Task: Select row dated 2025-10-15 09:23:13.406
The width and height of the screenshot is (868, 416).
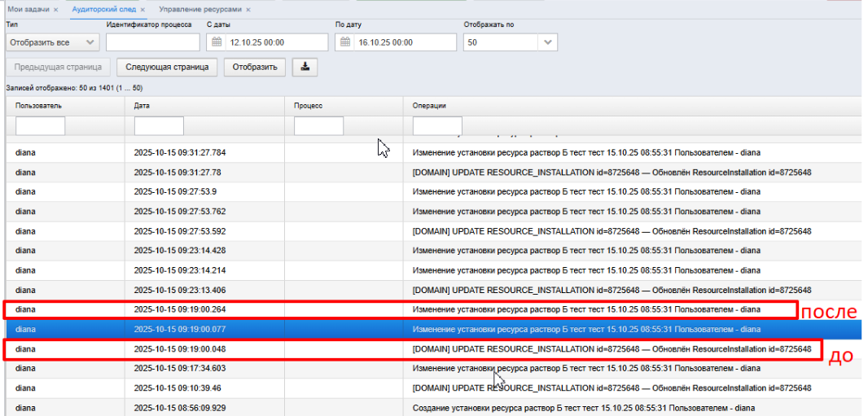Action: (434, 290)
